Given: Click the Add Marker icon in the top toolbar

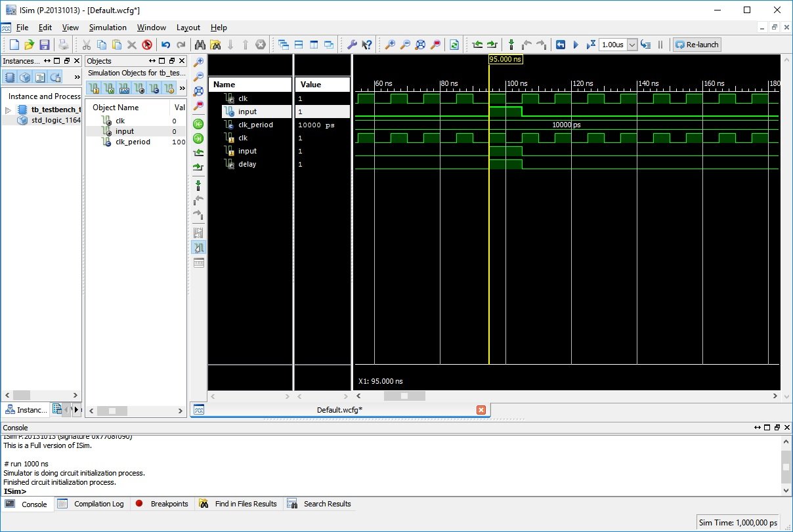Looking at the screenshot, I should (511, 45).
